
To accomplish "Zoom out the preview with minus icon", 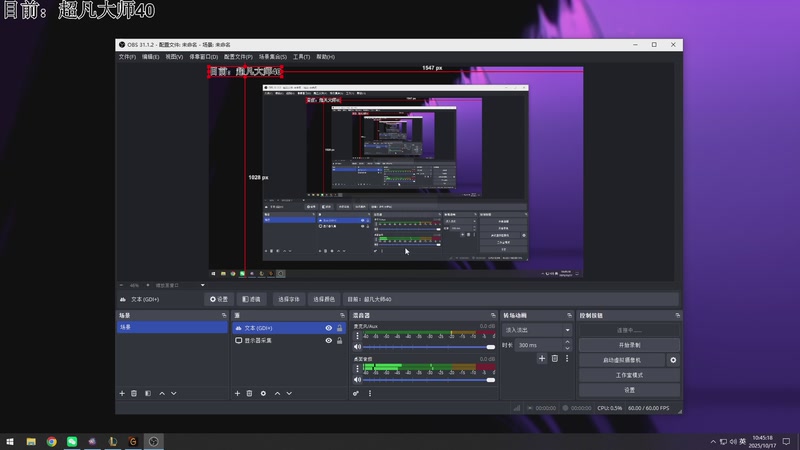I will [121, 285].
